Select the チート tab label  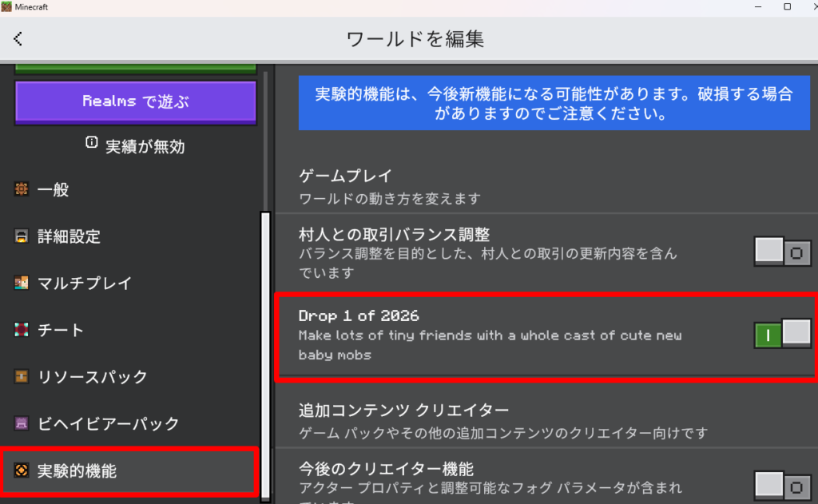[61, 330]
